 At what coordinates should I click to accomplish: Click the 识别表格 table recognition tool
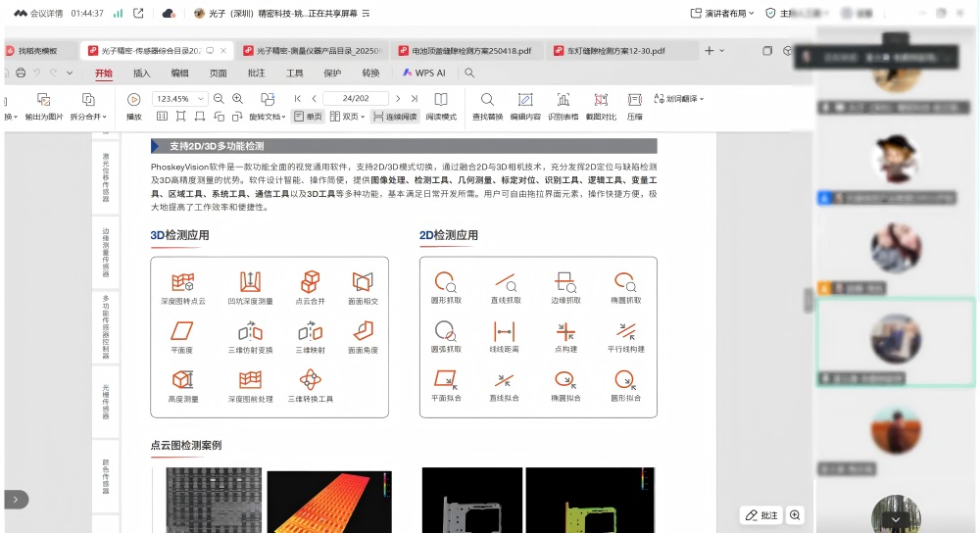pyautogui.click(x=563, y=106)
